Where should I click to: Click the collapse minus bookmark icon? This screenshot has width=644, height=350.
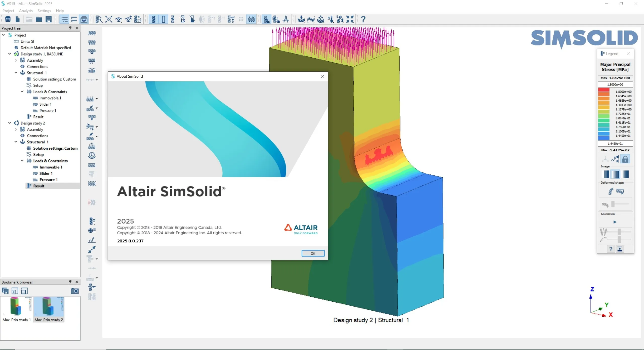pos(25,291)
